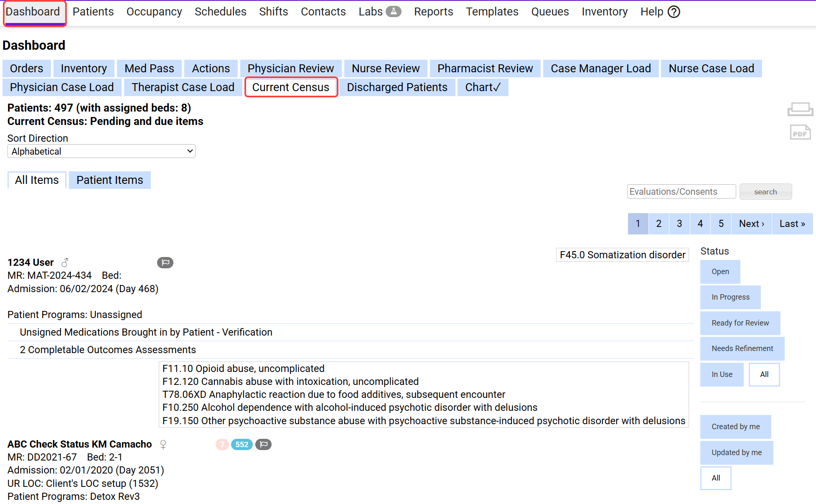This screenshot has width=816, height=504.
Task: Switch to the Discharged Patients tab
Action: pos(397,87)
